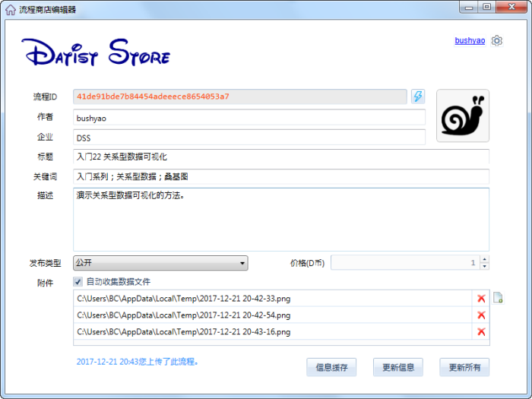Select attachment row 2017-12-21 20-42-33.png
532x399 pixels.
pos(272,299)
